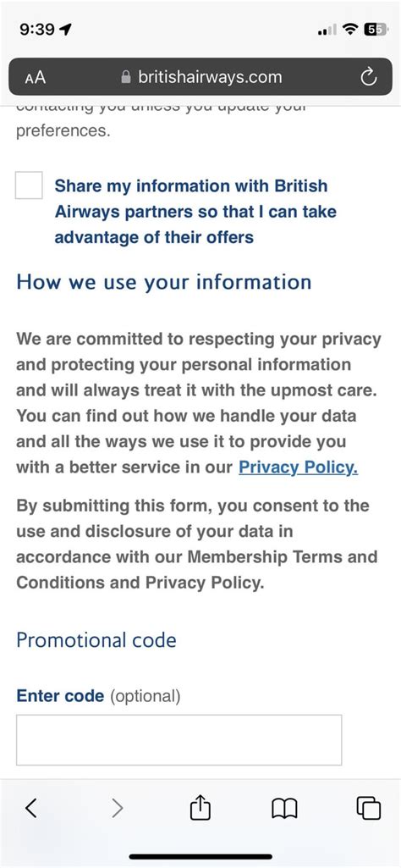Tap the cellular signal bars indicator
Image resolution: width=401 pixels, height=868 pixels.
[327, 30]
